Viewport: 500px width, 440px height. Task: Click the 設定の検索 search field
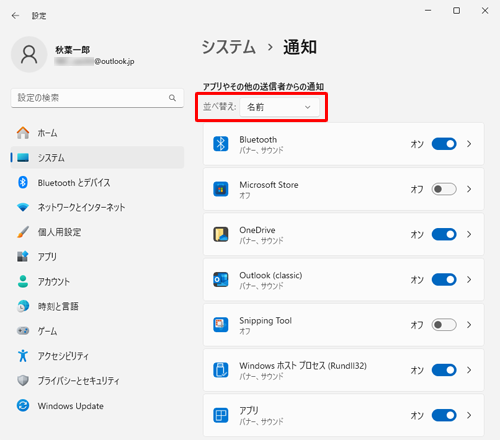tap(97, 98)
